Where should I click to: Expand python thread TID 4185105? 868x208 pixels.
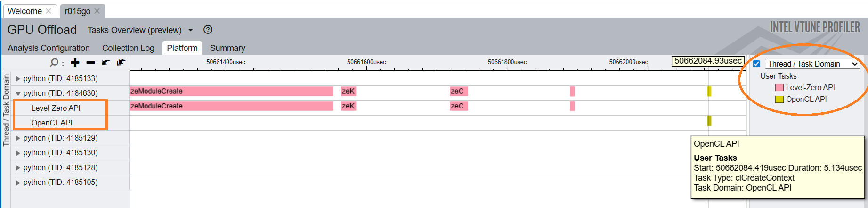coord(18,183)
